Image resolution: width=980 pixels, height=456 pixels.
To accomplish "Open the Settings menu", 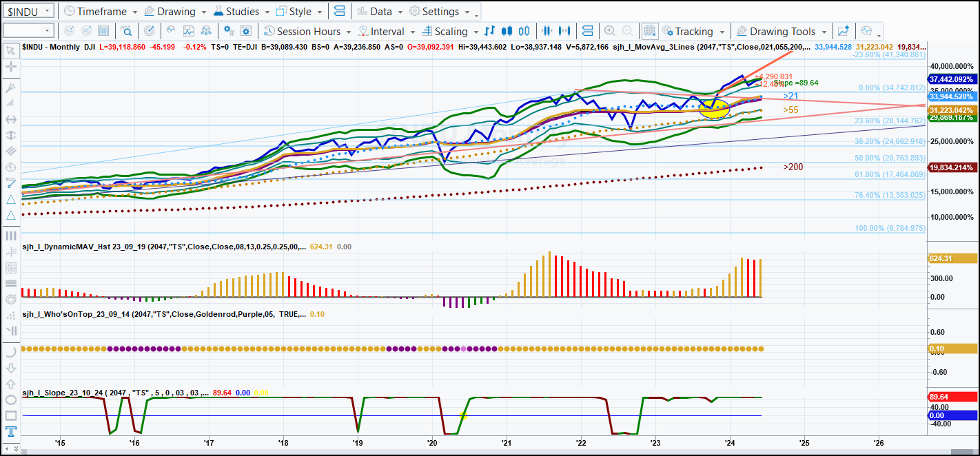I will pyautogui.click(x=438, y=12).
